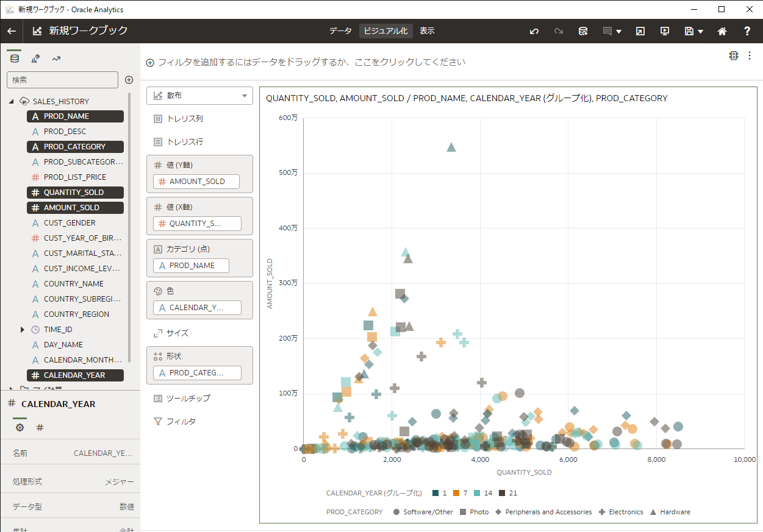
Task: Open canvas properties with traffic light icon
Action: 734,55
